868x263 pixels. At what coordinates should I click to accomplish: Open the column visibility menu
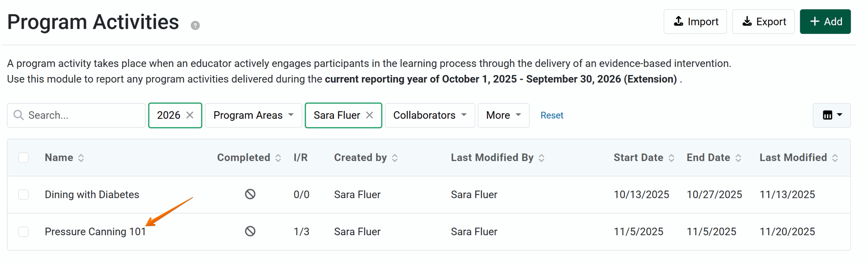point(831,115)
